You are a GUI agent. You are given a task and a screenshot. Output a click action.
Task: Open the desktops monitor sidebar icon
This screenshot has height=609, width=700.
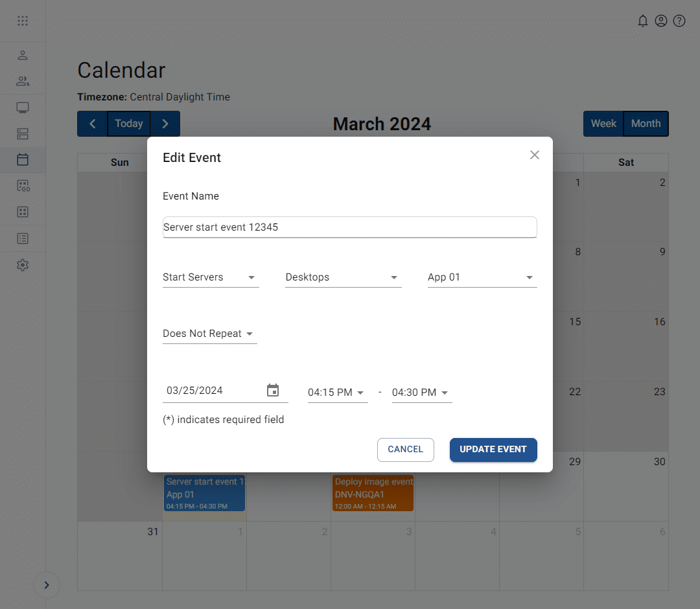click(23, 108)
